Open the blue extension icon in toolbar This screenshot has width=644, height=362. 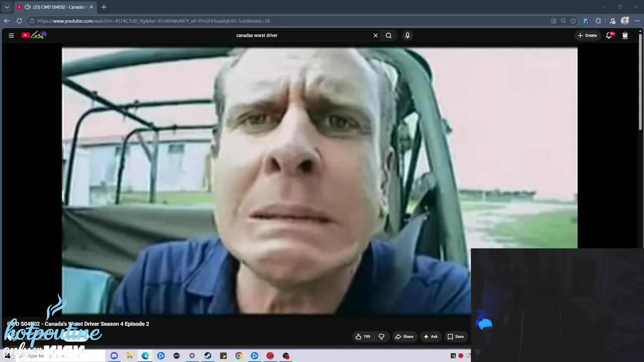click(x=586, y=21)
